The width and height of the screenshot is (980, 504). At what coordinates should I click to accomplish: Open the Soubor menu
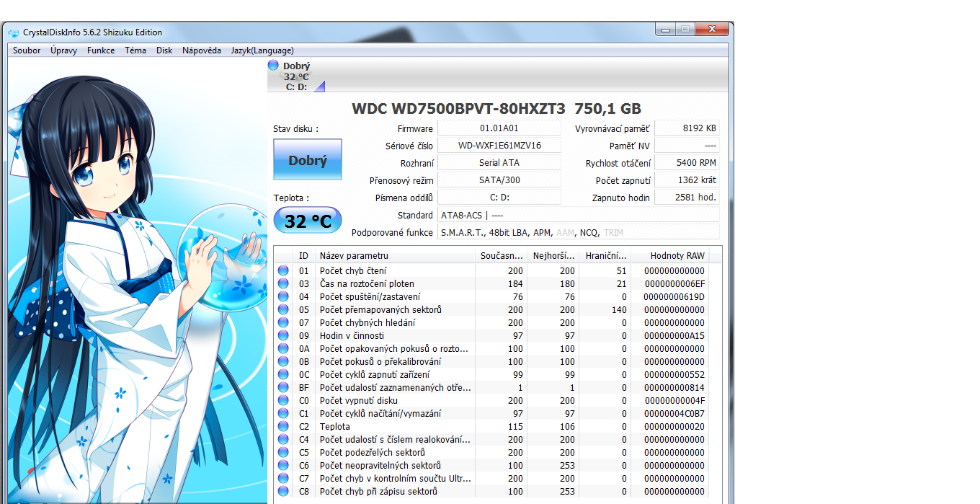pyautogui.click(x=27, y=50)
